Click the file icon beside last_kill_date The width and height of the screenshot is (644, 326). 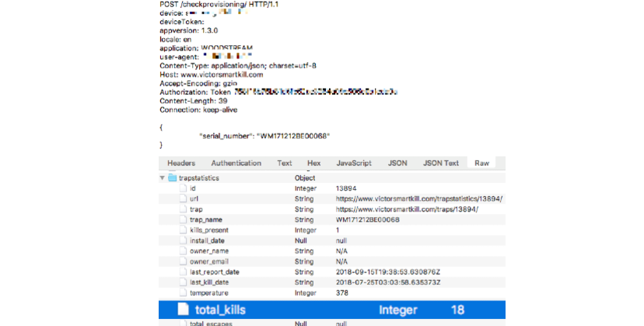point(184,282)
